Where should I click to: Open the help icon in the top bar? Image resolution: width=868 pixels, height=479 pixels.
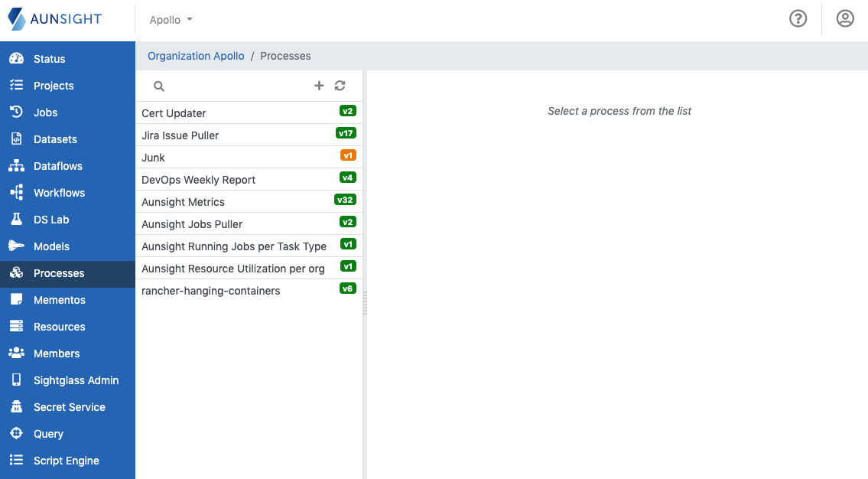click(798, 18)
